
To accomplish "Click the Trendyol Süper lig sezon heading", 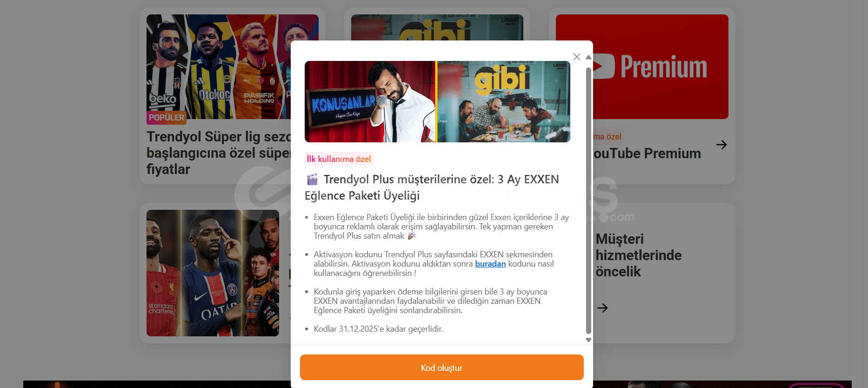I will click(219, 153).
